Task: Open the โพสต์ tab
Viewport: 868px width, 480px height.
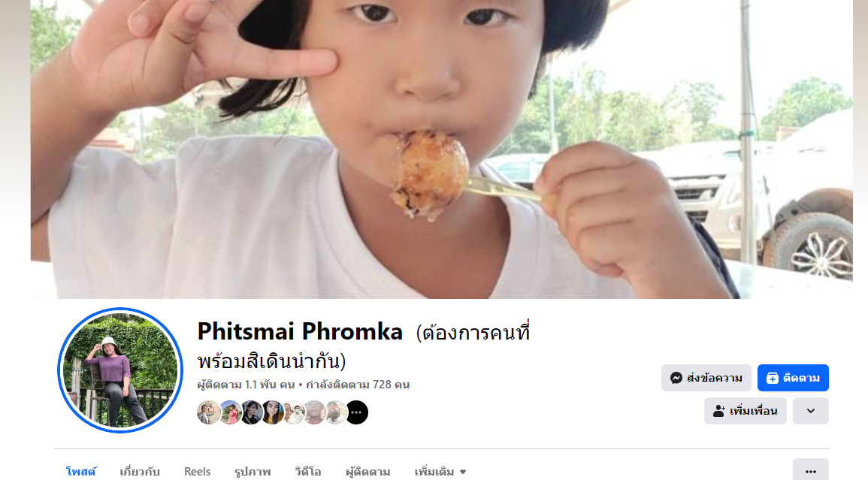Action: click(81, 472)
